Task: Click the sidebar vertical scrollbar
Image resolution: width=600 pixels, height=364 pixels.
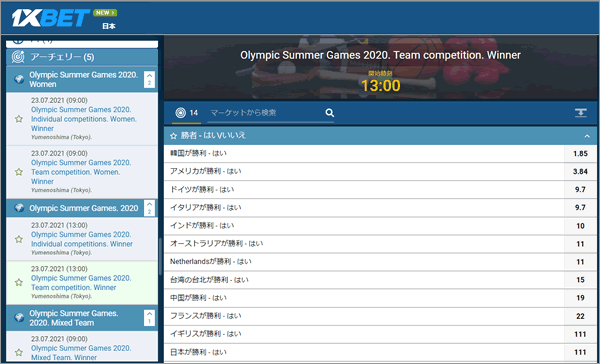Action: [161, 256]
